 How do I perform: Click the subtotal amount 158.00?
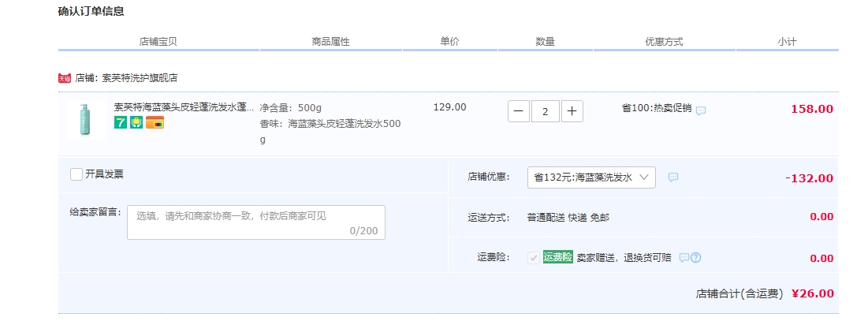pyautogui.click(x=812, y=109)
